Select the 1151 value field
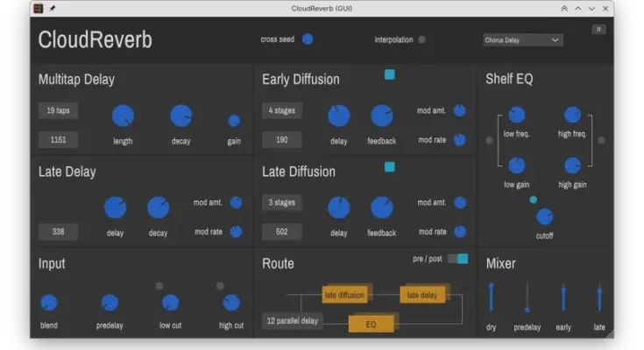This screenshot has height=350, width=644. pos(58,139)
